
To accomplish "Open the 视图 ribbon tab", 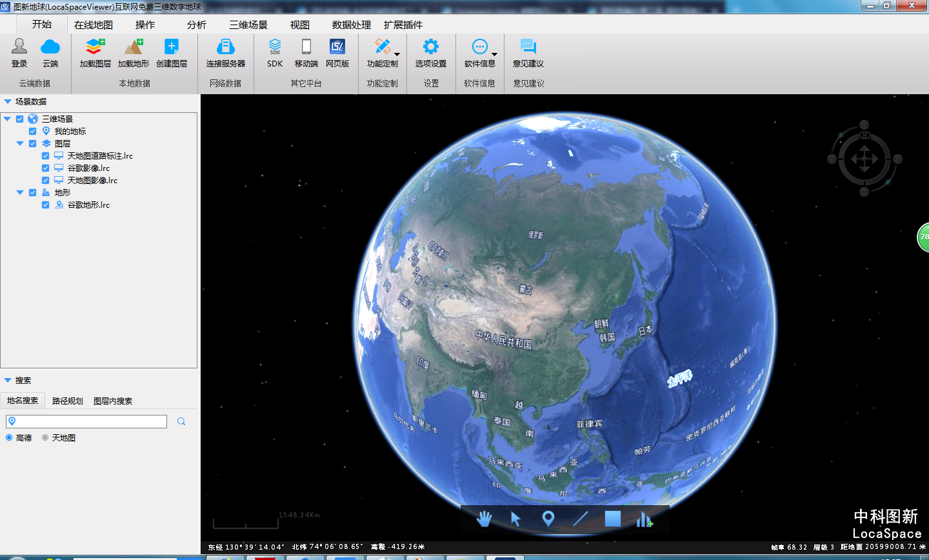I will click(x=300, y=25).
